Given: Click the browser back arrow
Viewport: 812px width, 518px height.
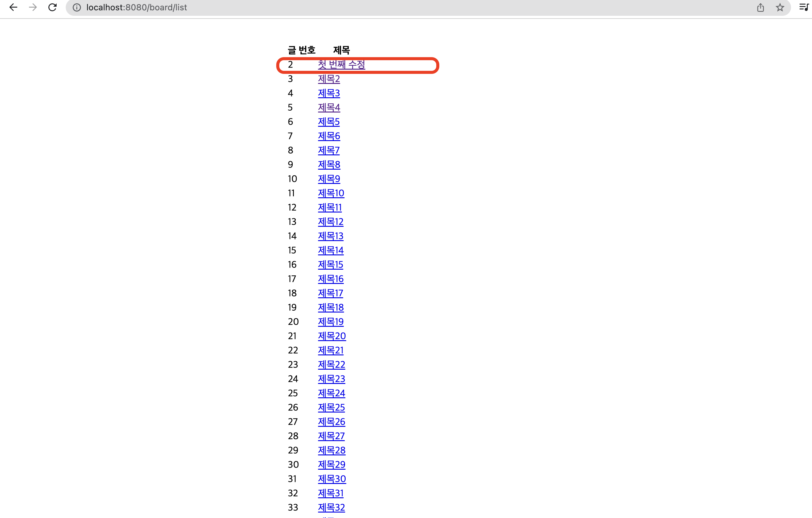Looking at the screenshot, I should (x=13, y=7).
